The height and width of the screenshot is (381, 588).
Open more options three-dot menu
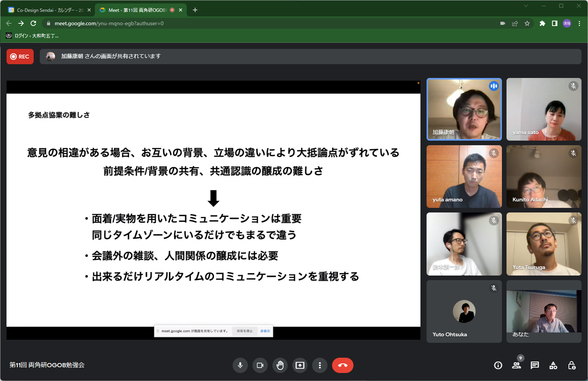(x=320, y=365)
